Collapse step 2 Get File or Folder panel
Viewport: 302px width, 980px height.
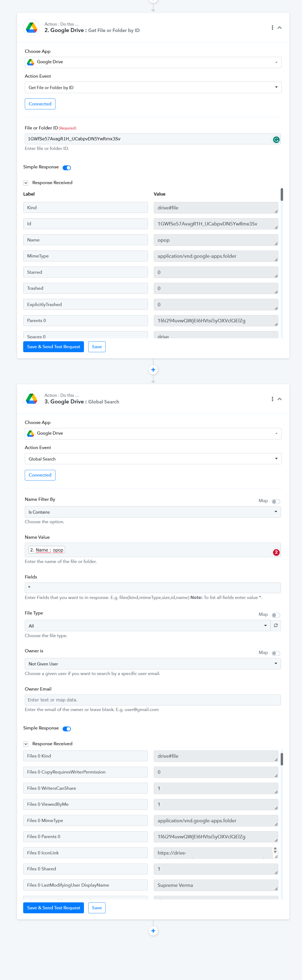[x=280, y=28]
